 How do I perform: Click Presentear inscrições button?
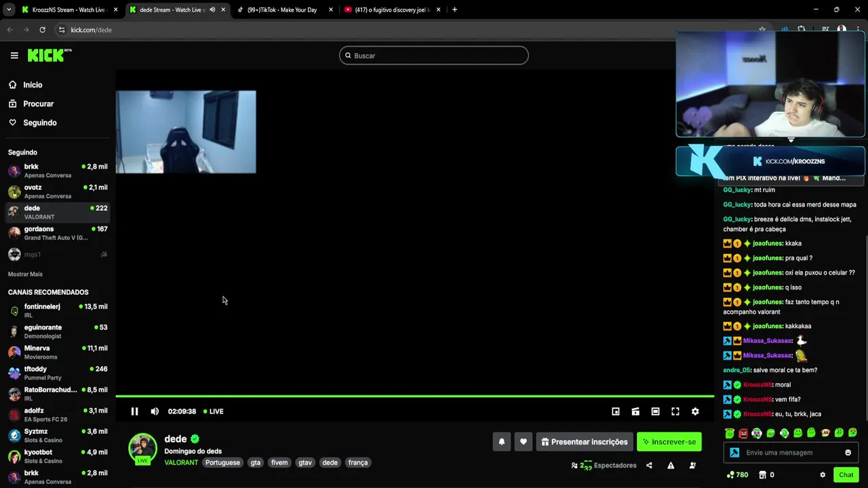(x=585, y=442)
